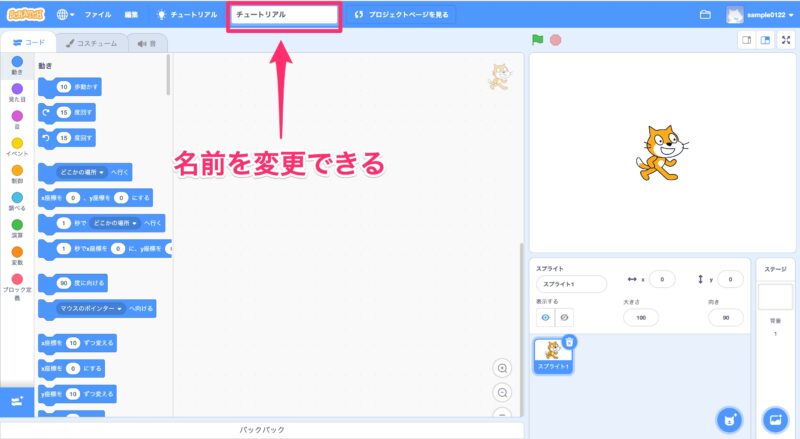Viewport: 800px width, 439px height.
Task: Switch to the small stage layout
Action: tap(745, 40)
